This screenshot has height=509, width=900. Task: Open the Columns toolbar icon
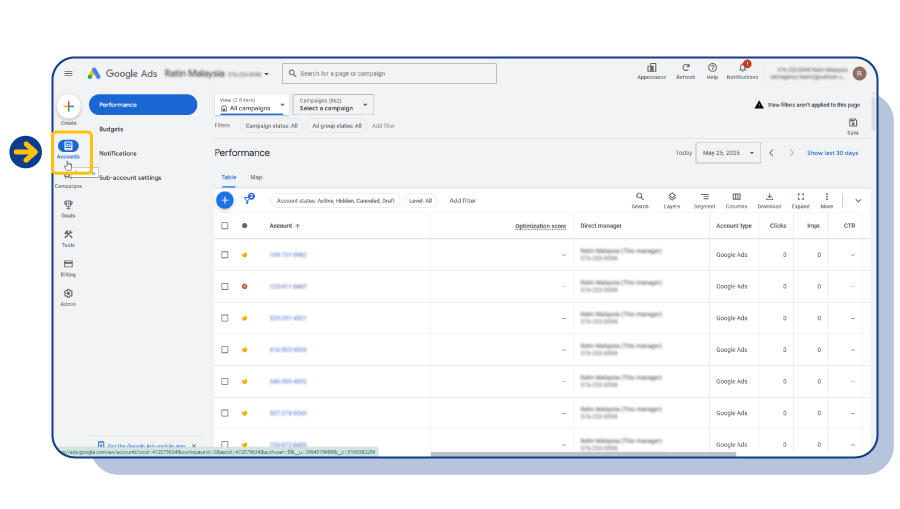[736, 197]
